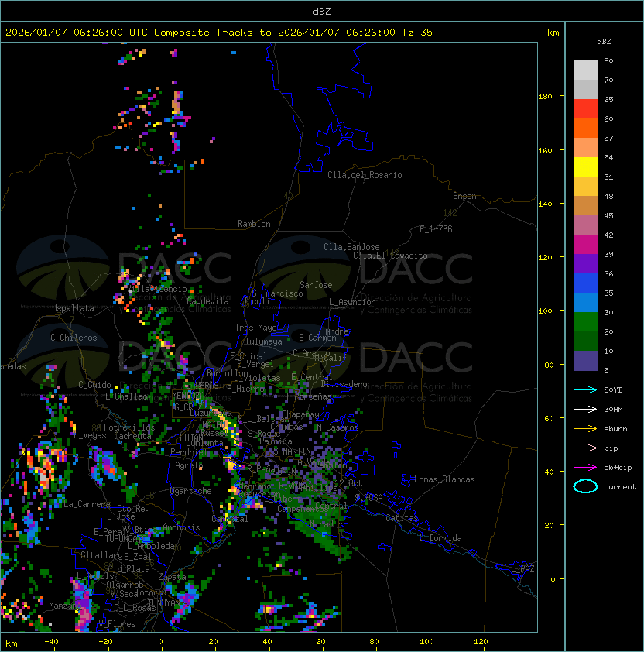Screen dimensions: 644x652
Task: Click the 'C_Chilenos' map label
Action: click(x=74, y=338)
